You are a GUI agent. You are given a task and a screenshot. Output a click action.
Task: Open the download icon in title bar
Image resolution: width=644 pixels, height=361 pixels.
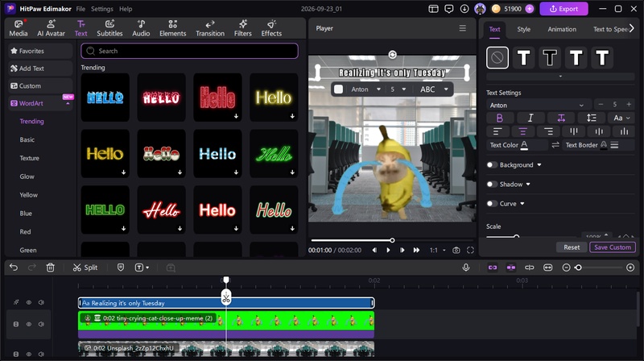click(464, 9)
